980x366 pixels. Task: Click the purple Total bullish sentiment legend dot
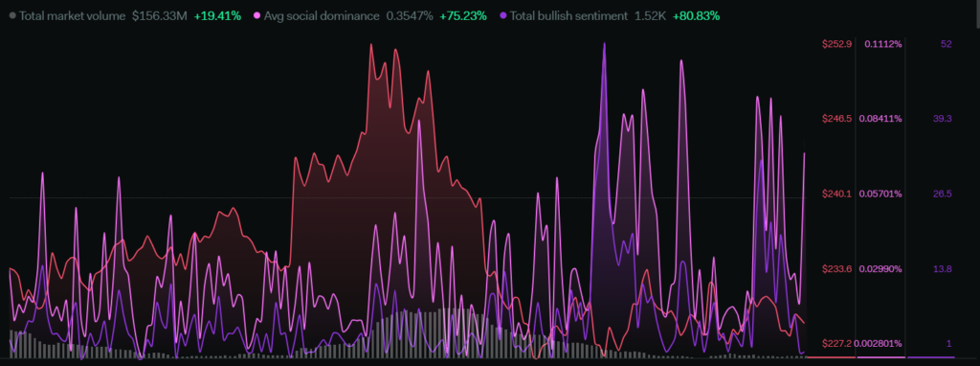click(x=503, y=16)
